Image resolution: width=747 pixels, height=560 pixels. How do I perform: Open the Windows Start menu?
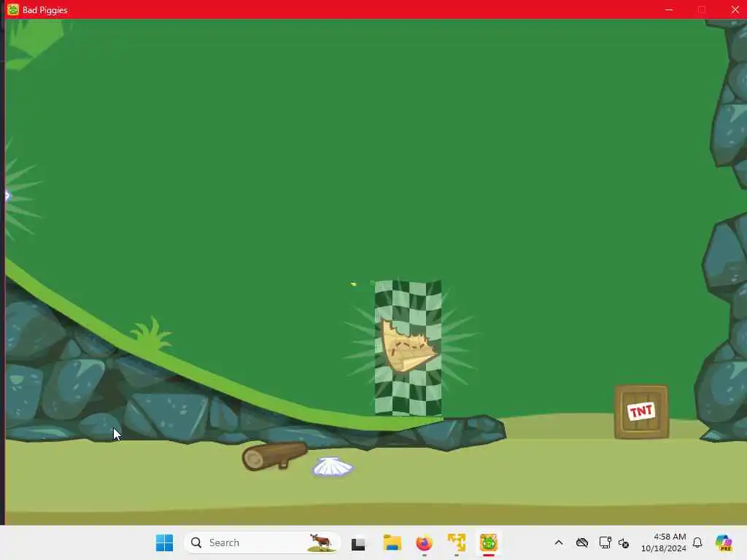pyautogui.click(x=164, y=542)
